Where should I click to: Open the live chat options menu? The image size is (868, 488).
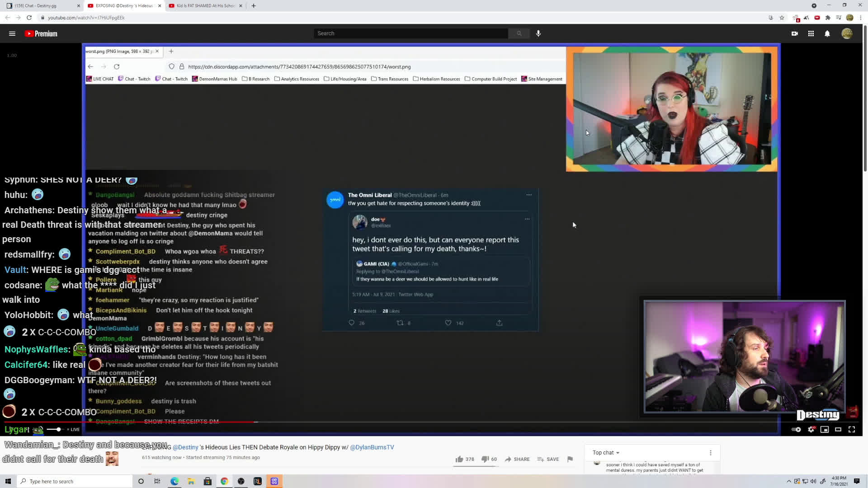click(x=710, y=452)
